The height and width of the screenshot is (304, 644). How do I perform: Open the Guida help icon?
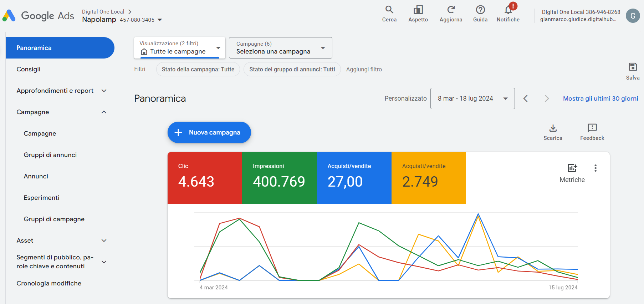(480, 10)
